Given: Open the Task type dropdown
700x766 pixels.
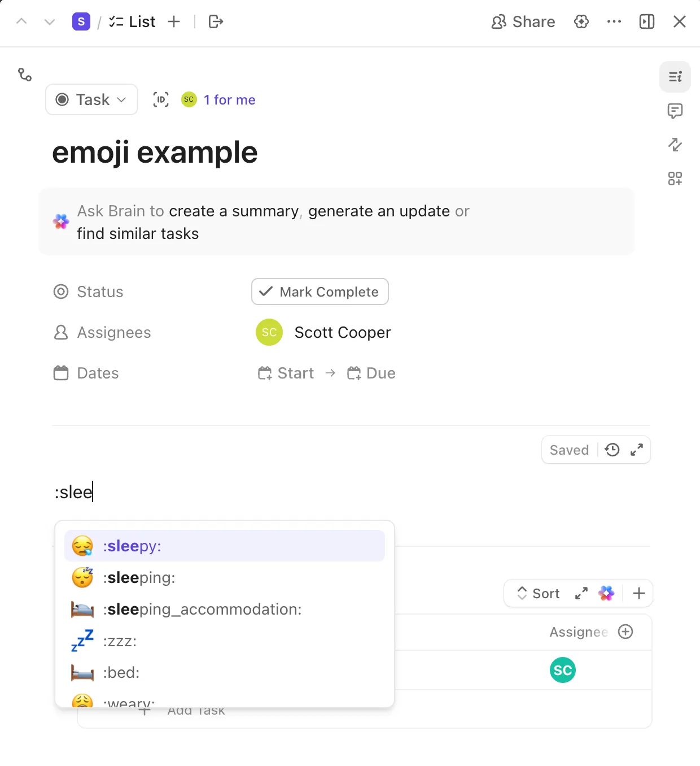Looking at the screenshot, I should coord(91,99).
